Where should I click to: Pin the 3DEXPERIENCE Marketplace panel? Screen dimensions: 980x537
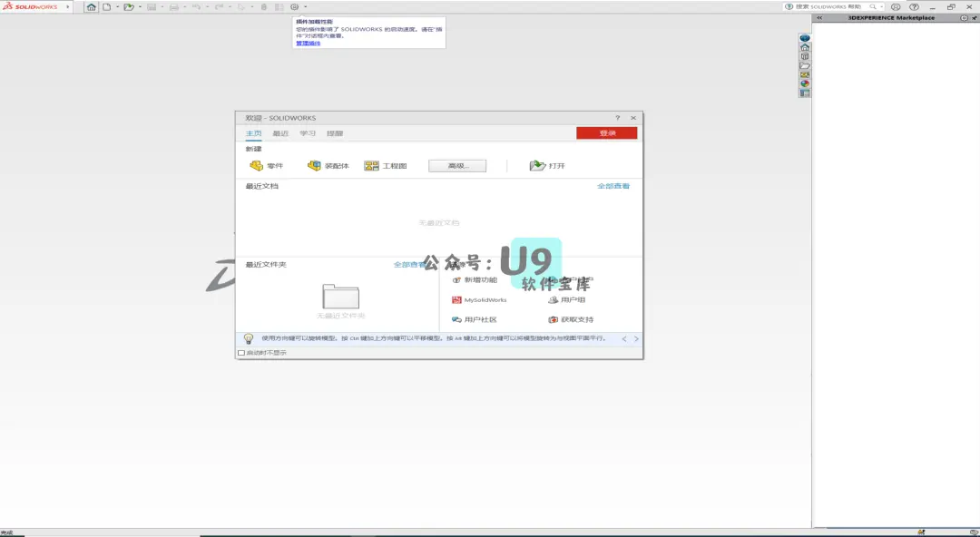[975, 18]
